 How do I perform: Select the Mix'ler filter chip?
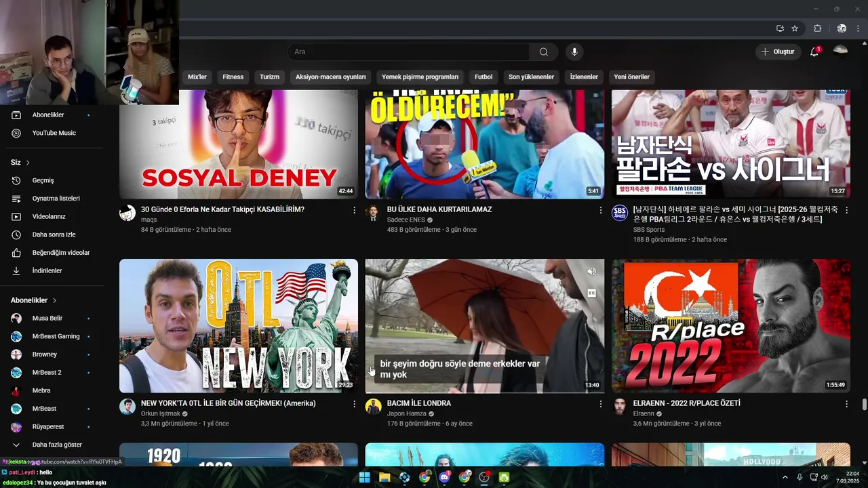click(197, 77)
